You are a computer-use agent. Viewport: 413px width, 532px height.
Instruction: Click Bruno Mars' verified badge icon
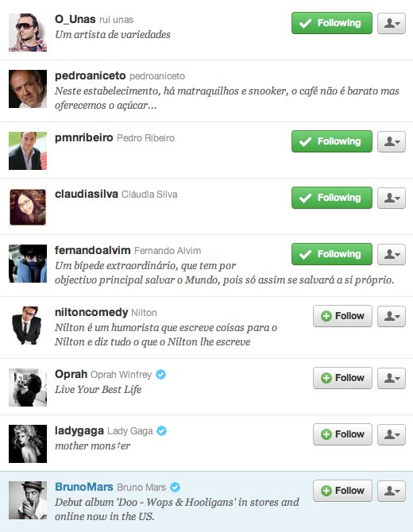point(175,487)
